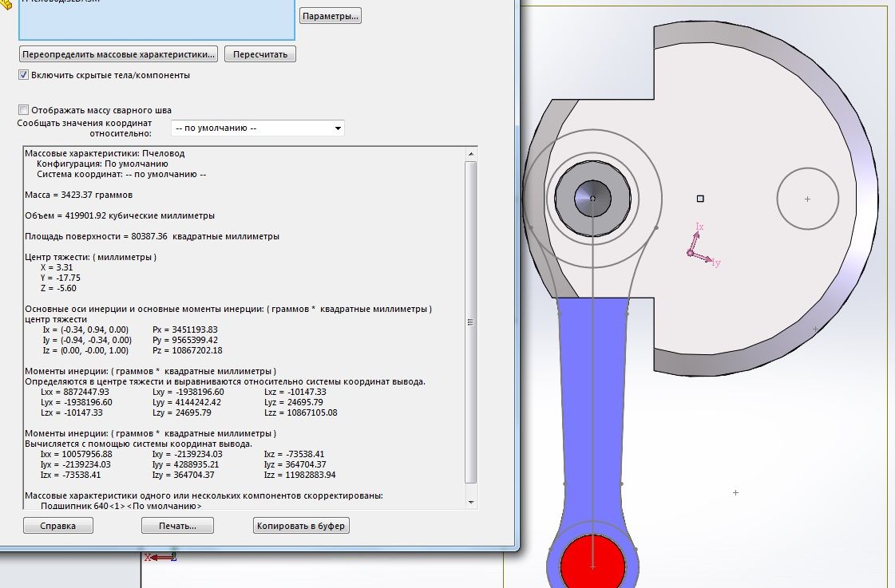Uncheck 'Включить скрытые тела/компоненты'
The image size is (895, 588).
pyautogui.click(x=24, y=75)
